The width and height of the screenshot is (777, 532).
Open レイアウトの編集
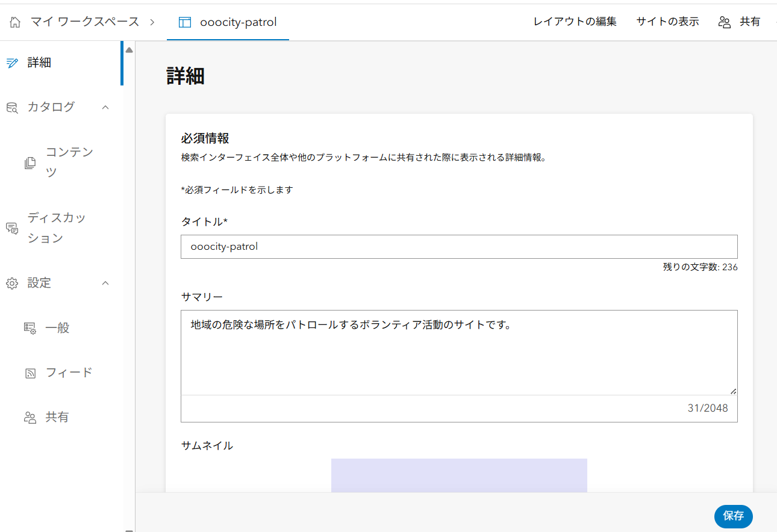575,22
